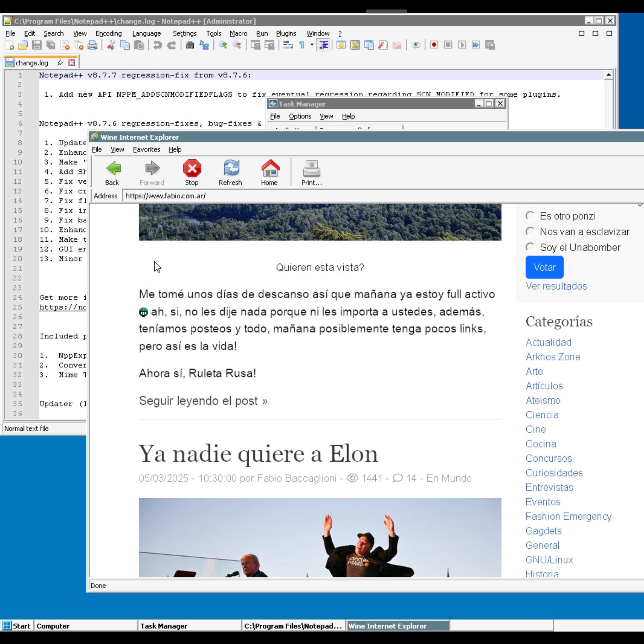Click the address bar with fabio.com.ar URL
This screenshot has height=644, width=644.
(x=383, y=196)
